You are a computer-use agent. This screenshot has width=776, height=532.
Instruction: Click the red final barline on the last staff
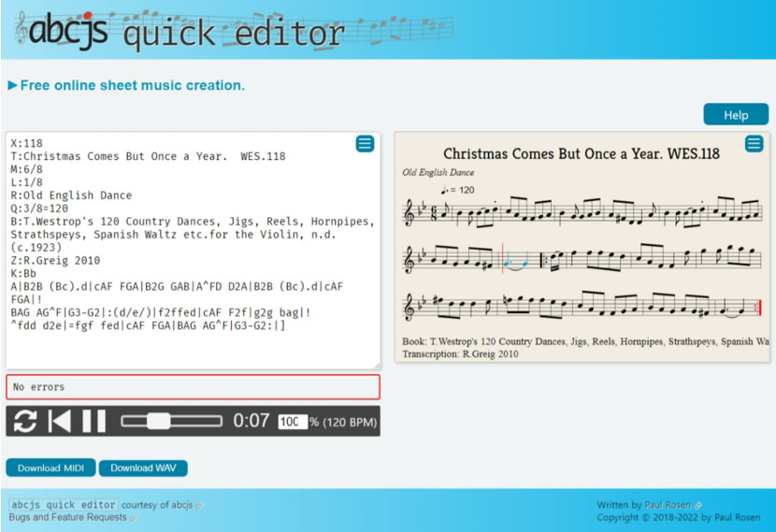point(760,308)
